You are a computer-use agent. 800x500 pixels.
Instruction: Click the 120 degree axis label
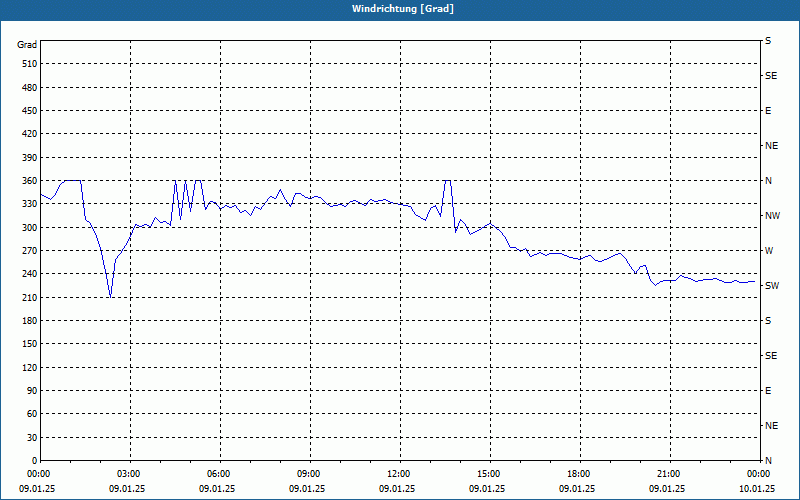pyautogui.click(x=31, y=367)
